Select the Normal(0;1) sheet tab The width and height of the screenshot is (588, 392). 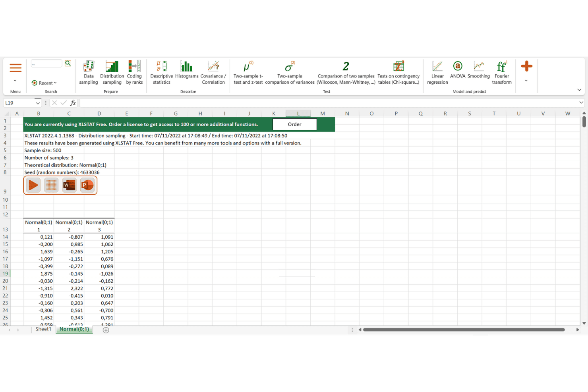(74, 329)
